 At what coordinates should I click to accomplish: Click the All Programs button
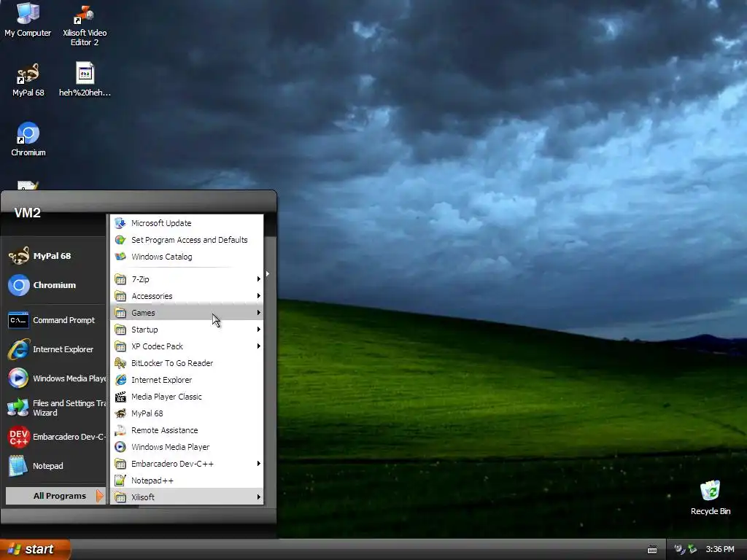point(55,496)
